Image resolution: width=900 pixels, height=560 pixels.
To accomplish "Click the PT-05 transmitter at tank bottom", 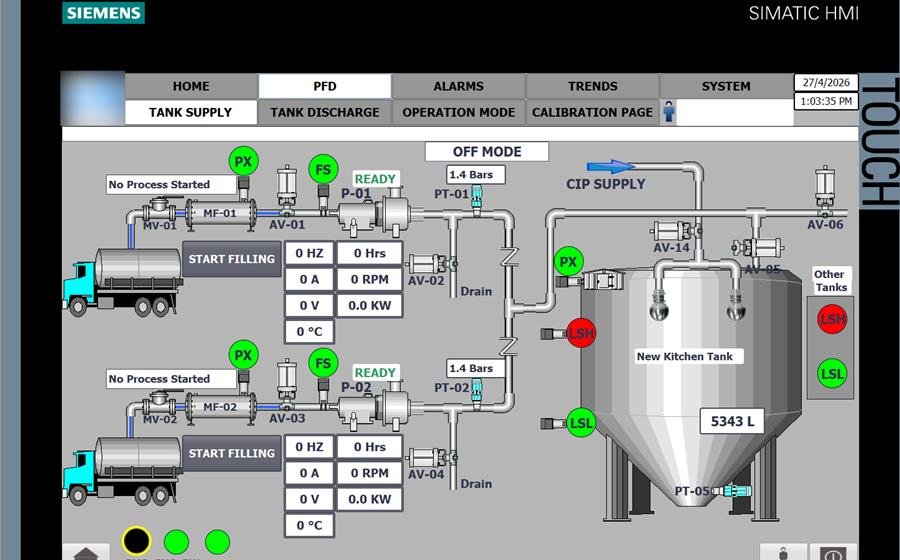I will (732, 491).
